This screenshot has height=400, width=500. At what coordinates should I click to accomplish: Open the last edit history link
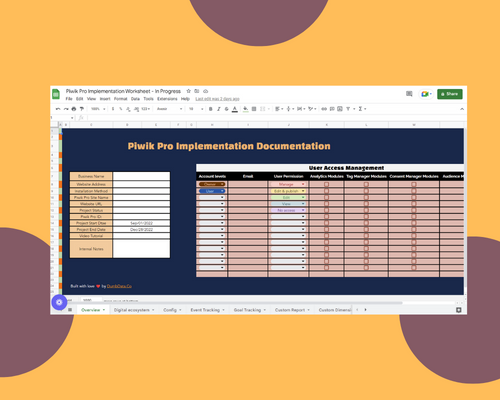click(217, 99)
